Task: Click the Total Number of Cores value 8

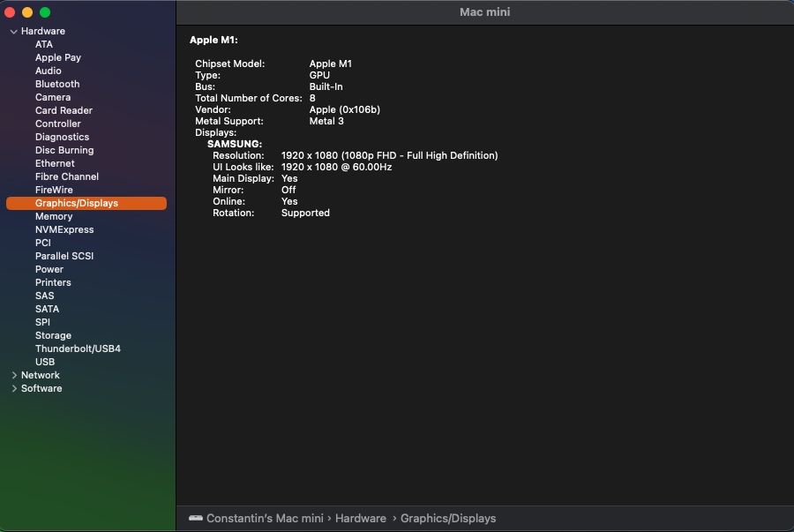Action: (x=312, y=98)
